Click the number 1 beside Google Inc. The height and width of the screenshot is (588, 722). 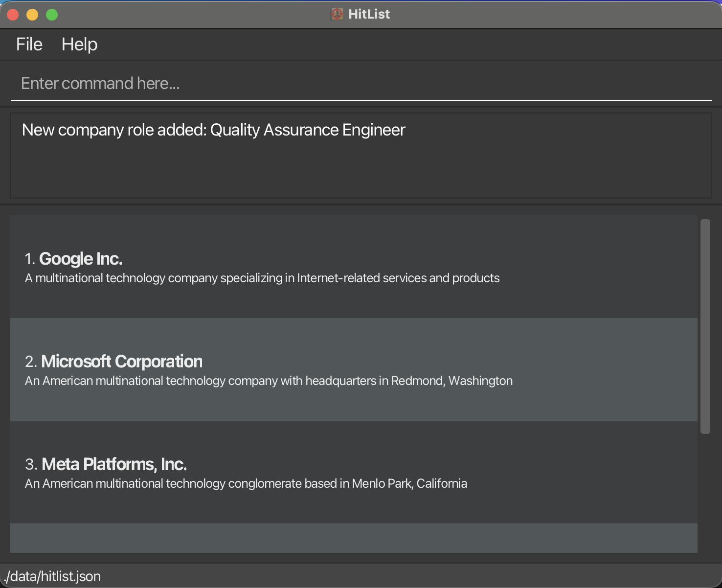[x=29, y=258]
